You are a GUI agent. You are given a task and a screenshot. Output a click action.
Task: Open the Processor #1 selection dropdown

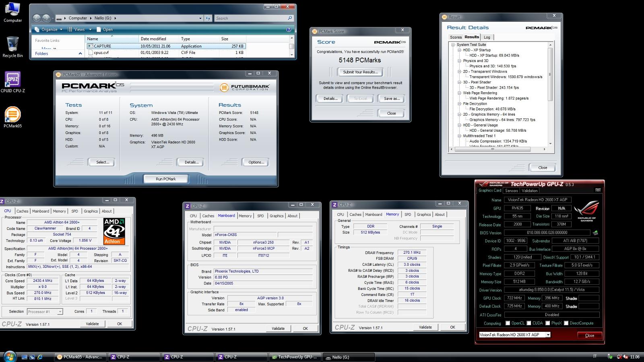[x=60, y=312]
